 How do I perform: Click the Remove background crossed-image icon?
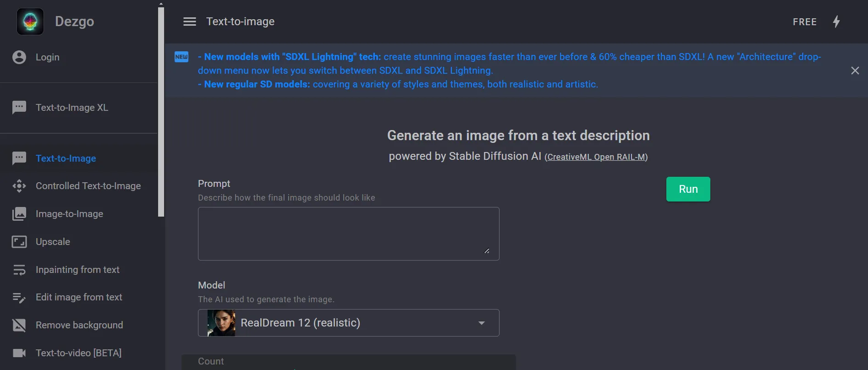(19, 325)
